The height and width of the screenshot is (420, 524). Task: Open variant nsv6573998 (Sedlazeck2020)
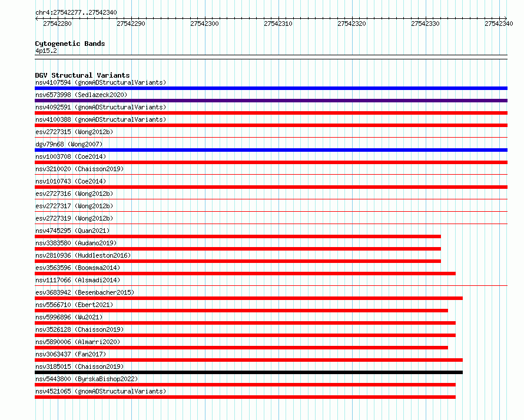(81, 95)
